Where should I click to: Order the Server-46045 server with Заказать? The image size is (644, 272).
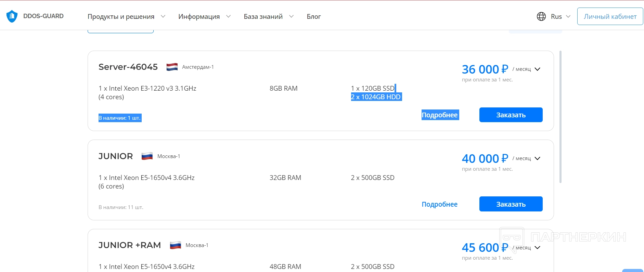coord(511,115)
